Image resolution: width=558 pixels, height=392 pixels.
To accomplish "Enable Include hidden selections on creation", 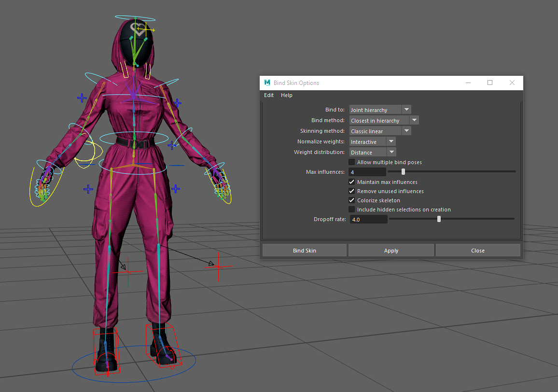I will coord(351,209).
